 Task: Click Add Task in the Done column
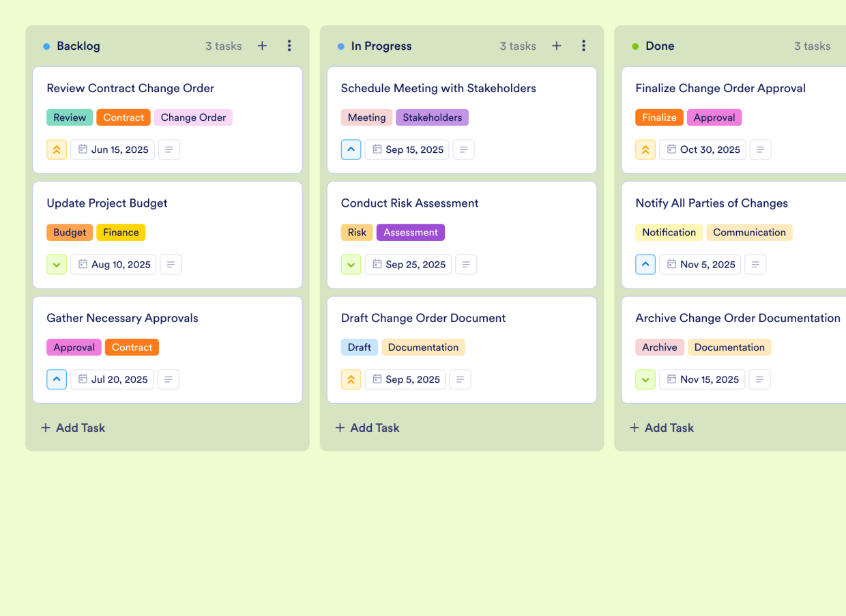click(x=661, y=428)
